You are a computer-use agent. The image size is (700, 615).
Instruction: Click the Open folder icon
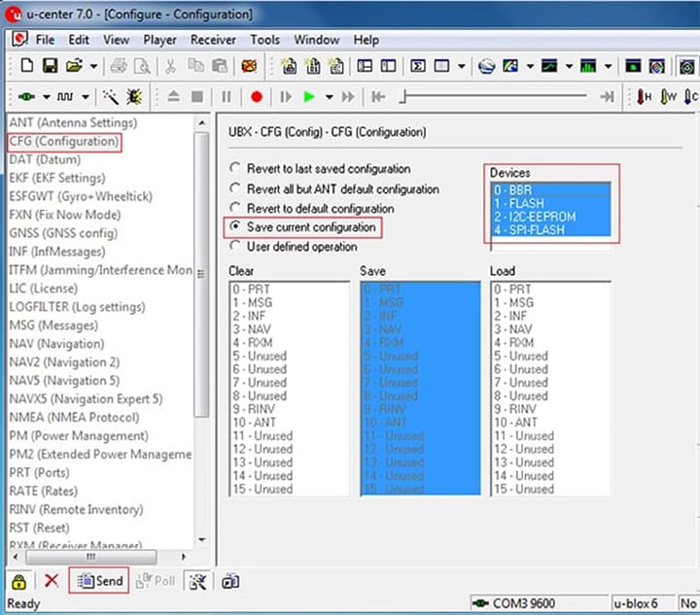point(74,66)
